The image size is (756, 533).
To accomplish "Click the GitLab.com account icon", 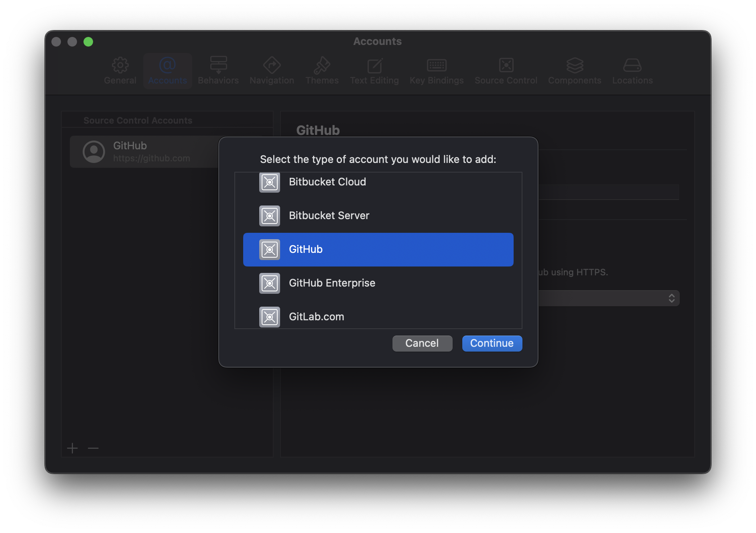I will coord(270,317).
